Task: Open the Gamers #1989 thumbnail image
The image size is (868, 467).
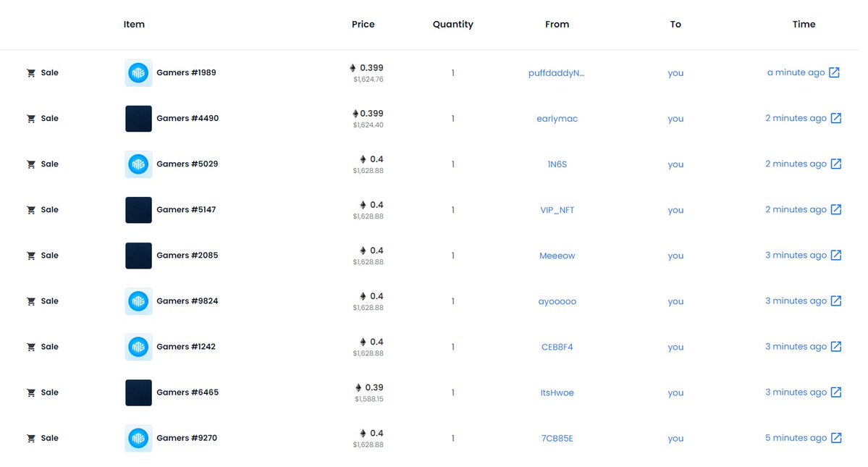Action: [138, 72]
